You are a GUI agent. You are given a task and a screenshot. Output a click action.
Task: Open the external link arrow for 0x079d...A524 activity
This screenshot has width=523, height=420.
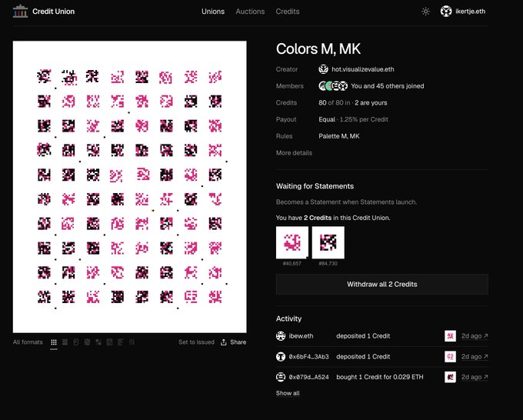point(485,377)
